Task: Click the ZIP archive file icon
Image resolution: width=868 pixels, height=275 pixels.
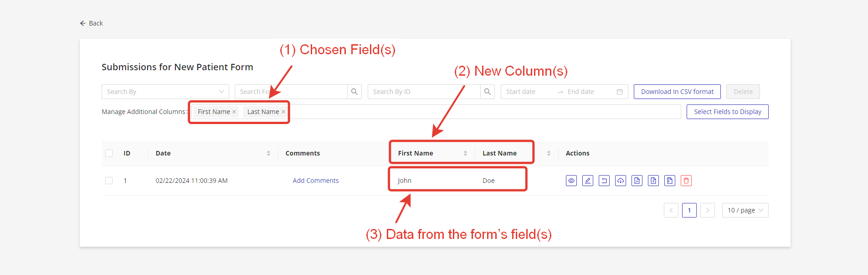Action: (670, 181)
